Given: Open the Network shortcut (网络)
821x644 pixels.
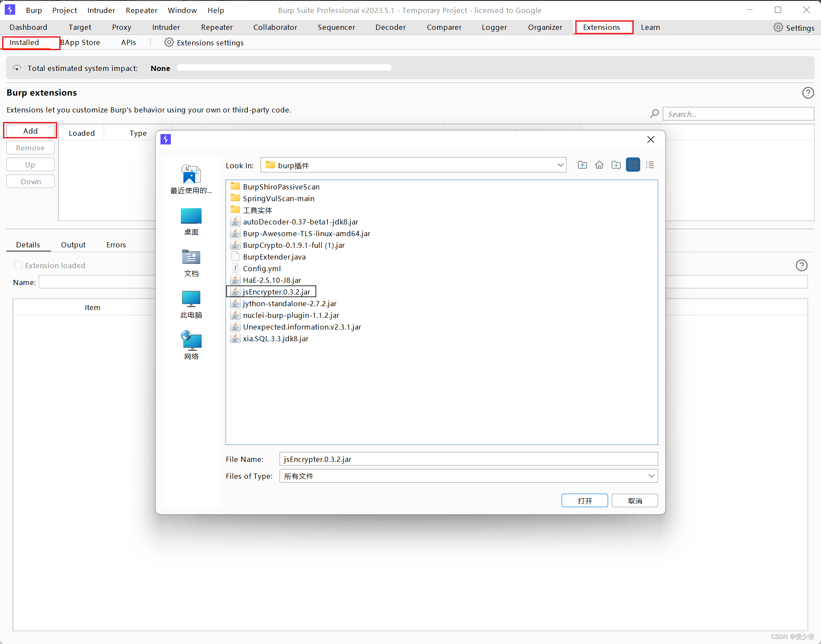Looking at the screenshot, I should 191,345.
